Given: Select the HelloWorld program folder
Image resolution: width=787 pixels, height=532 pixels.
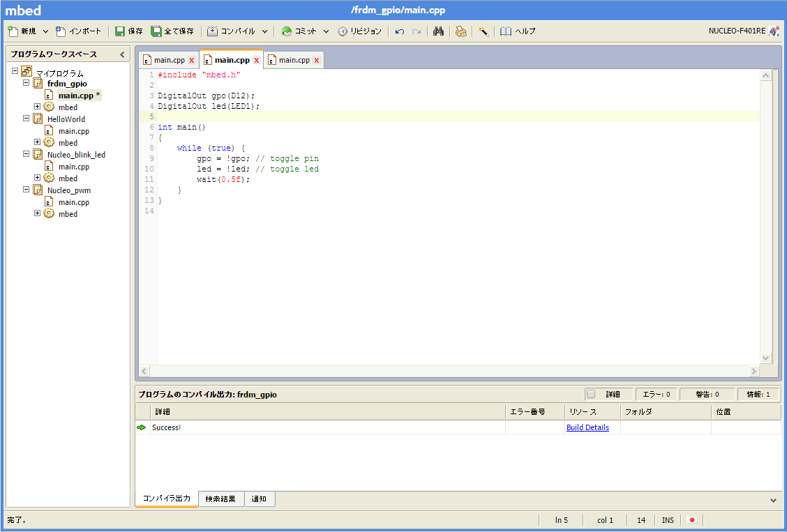Looking at the screenshot, I should (66, 119).
